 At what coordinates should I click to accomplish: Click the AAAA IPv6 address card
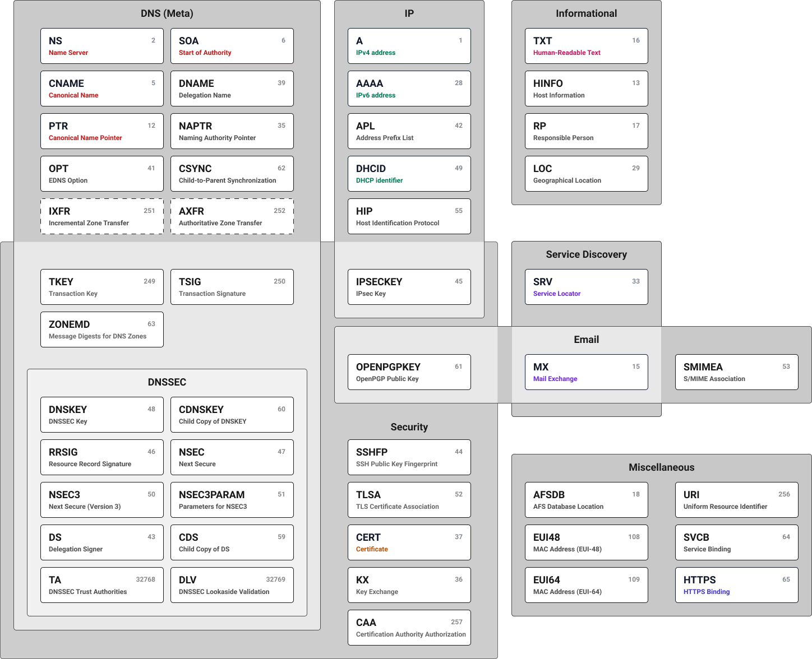[409, 89]
